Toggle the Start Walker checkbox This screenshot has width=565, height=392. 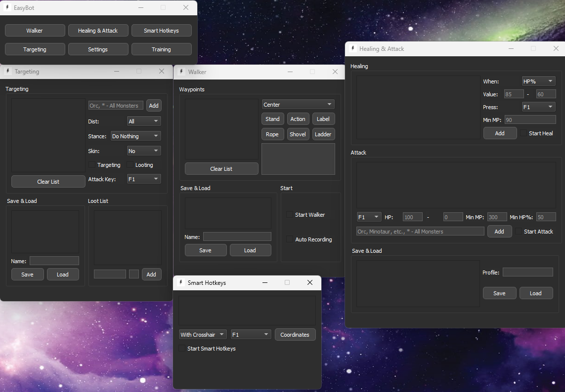(x=290, y=215)
